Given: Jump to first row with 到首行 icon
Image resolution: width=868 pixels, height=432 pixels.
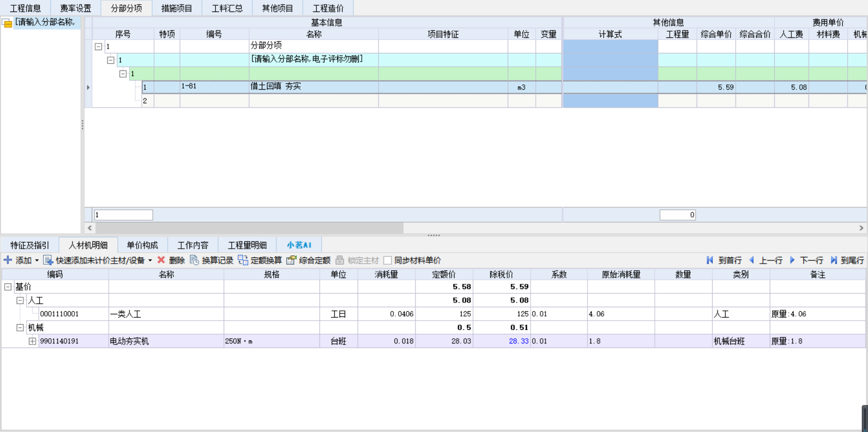Looking at the screenshot, I should pos(710,260).
